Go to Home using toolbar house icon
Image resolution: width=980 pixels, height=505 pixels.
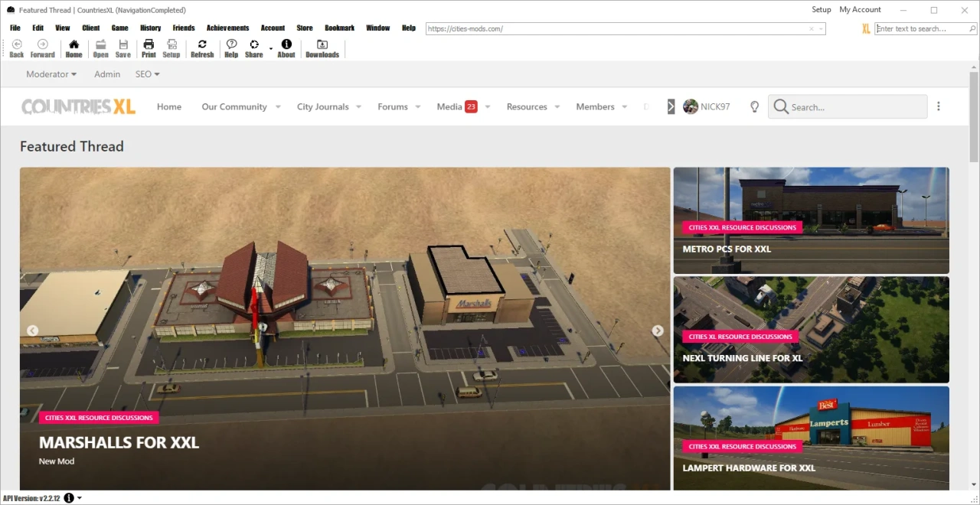73,44
